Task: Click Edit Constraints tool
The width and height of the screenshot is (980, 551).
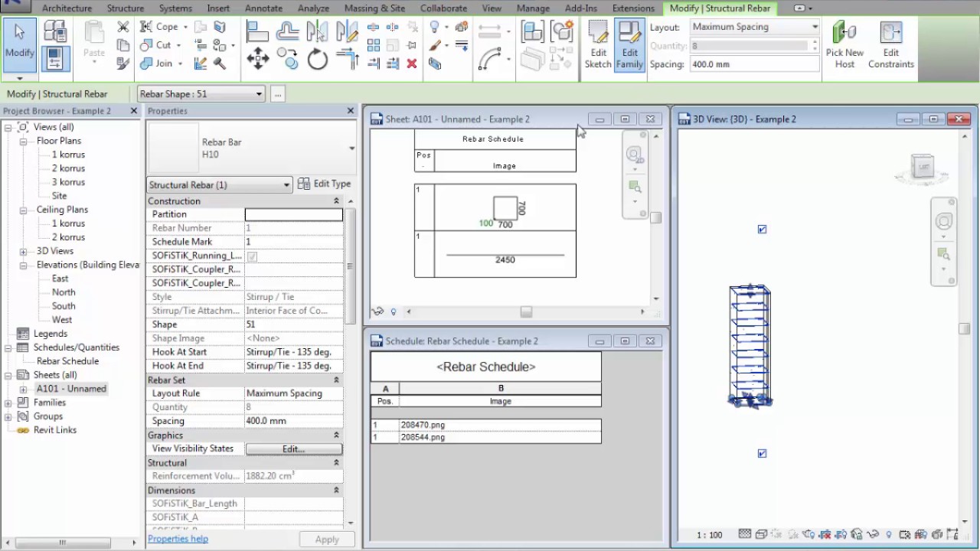Action: click(891, 44)
